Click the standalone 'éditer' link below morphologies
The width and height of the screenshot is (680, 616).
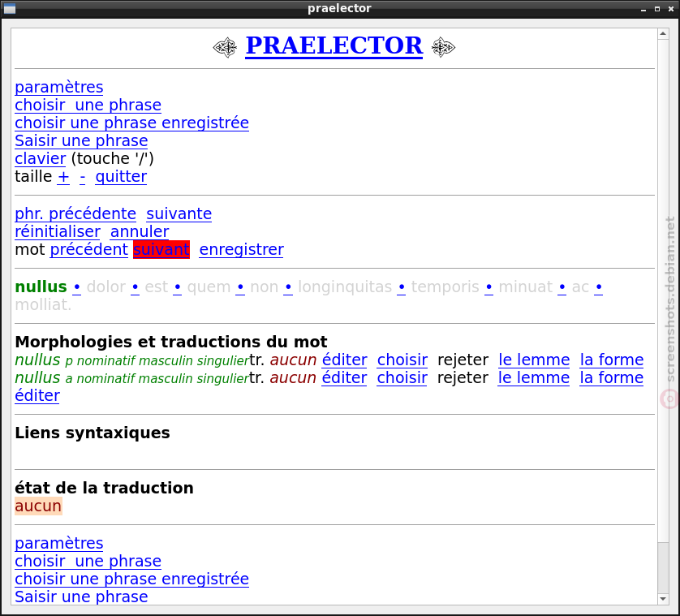(x=37, y=395)
